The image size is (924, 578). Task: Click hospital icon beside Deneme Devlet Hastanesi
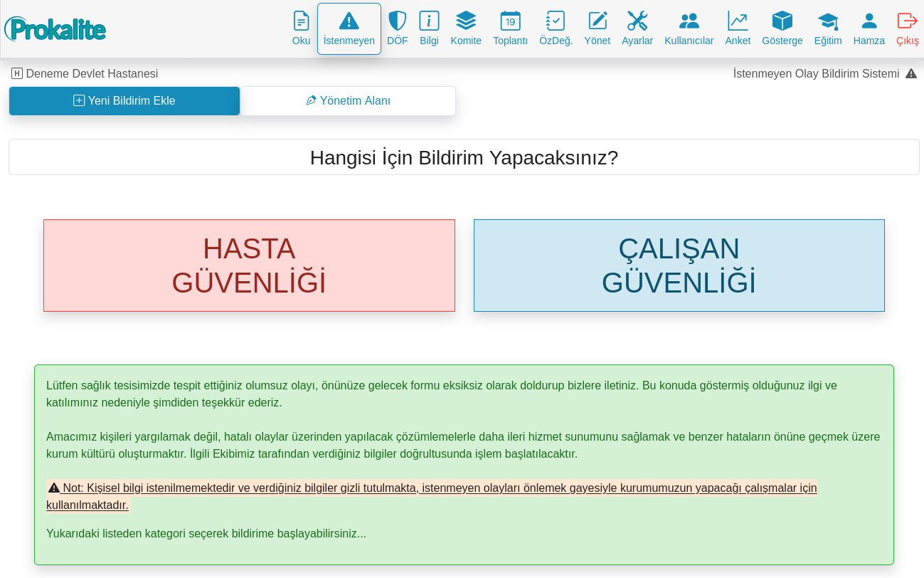coord(17,73)
